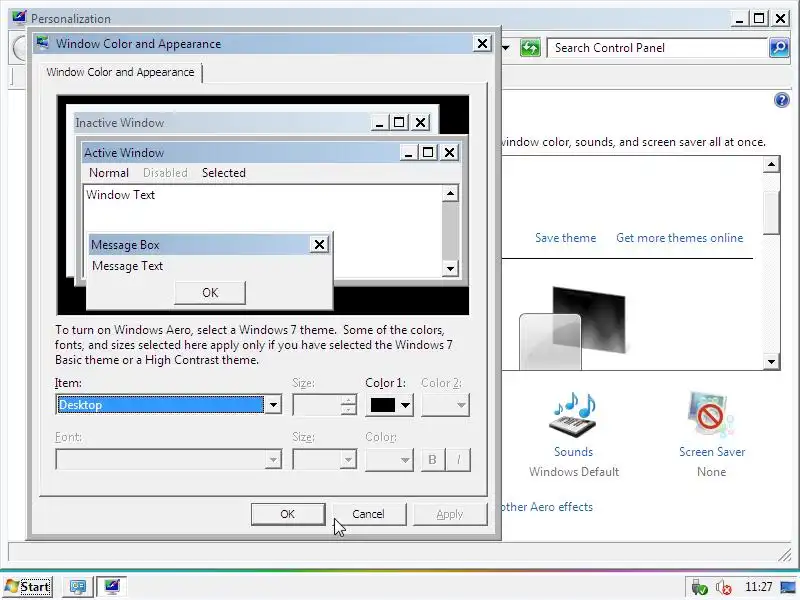This screenshot has height=600, width=800.
Task: Click the muted volume tray icon
Action: (x=724, y=587)
